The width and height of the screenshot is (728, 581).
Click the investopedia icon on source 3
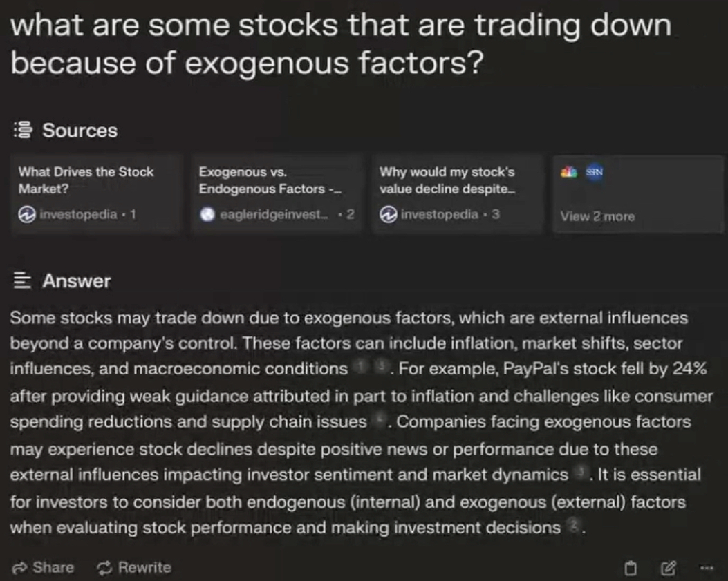(388, 214)
